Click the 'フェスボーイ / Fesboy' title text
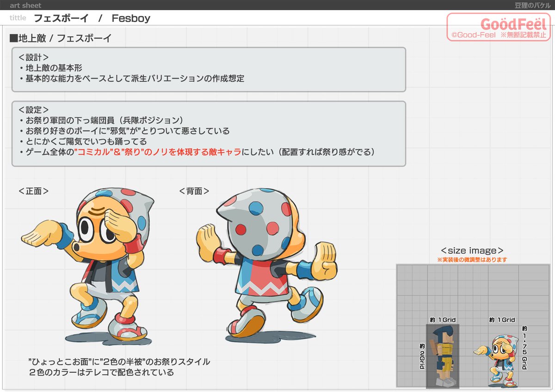Screen dimensions: 555x392 [92, 18]
